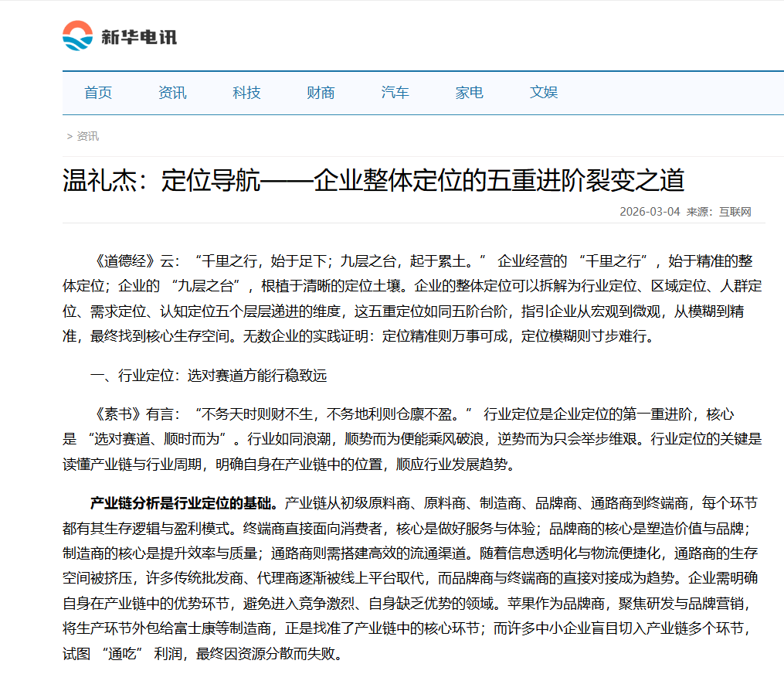
Task: Open the 财商 channel
Action: click(x=320, y=92)
